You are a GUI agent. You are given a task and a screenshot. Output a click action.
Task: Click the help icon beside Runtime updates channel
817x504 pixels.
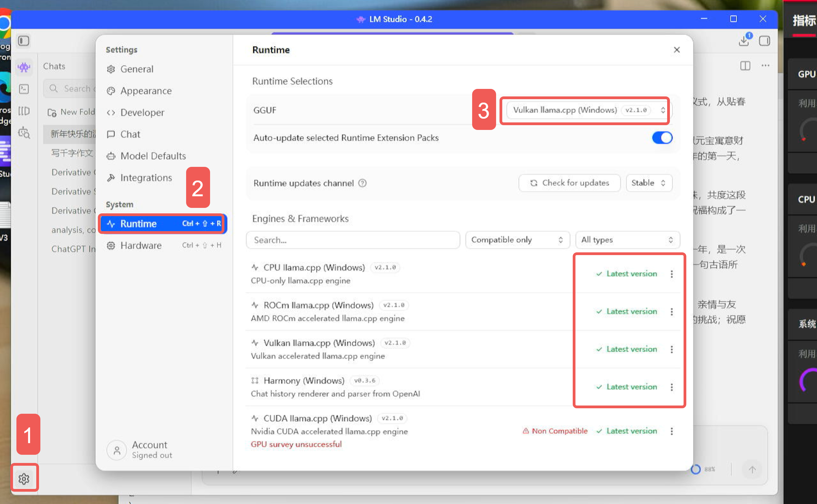(x=362, y=183)
